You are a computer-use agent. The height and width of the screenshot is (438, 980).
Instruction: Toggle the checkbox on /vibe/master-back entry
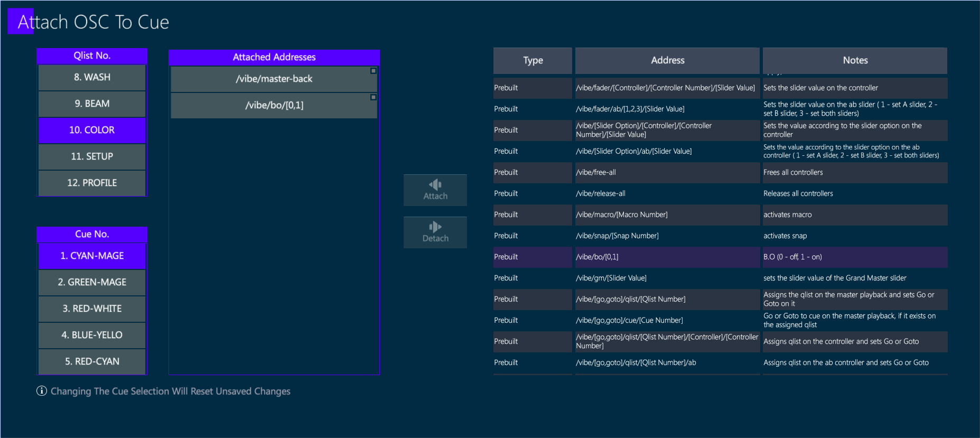[373, 71]
